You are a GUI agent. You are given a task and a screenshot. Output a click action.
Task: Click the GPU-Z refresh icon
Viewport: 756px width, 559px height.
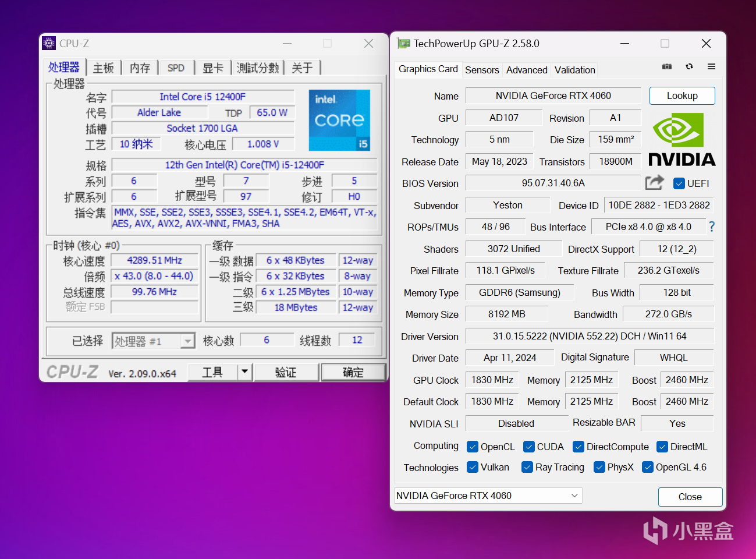click(x=689, y=66)
